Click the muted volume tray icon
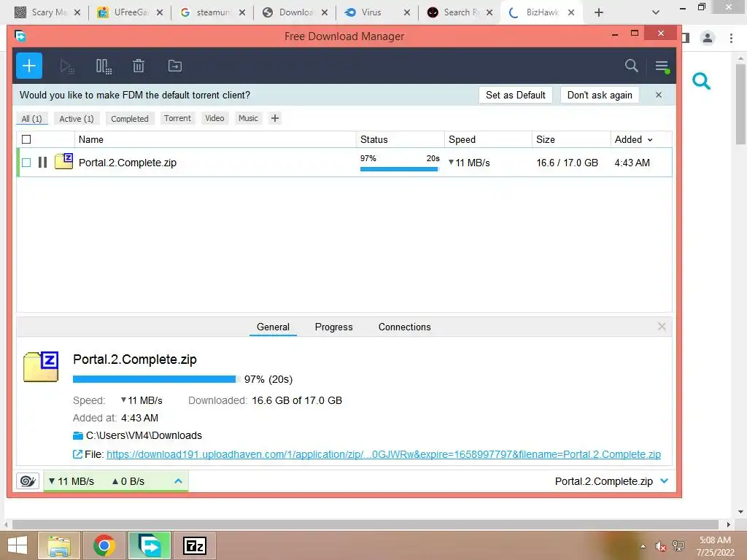The height and width of the screenshot is (560, 747). click(660, 546)
